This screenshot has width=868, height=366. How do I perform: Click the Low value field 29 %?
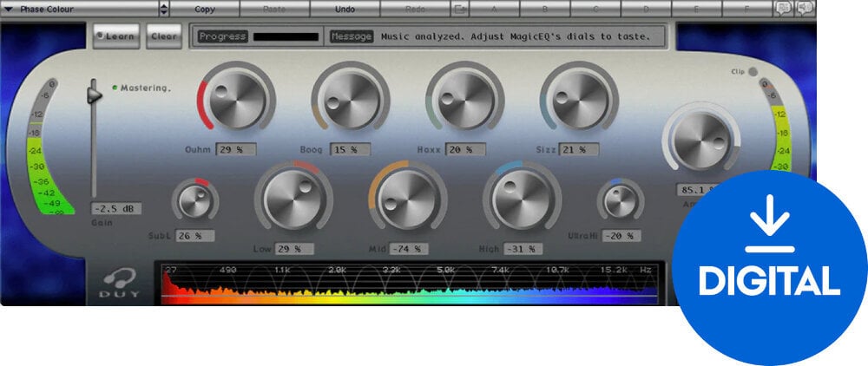294,249
